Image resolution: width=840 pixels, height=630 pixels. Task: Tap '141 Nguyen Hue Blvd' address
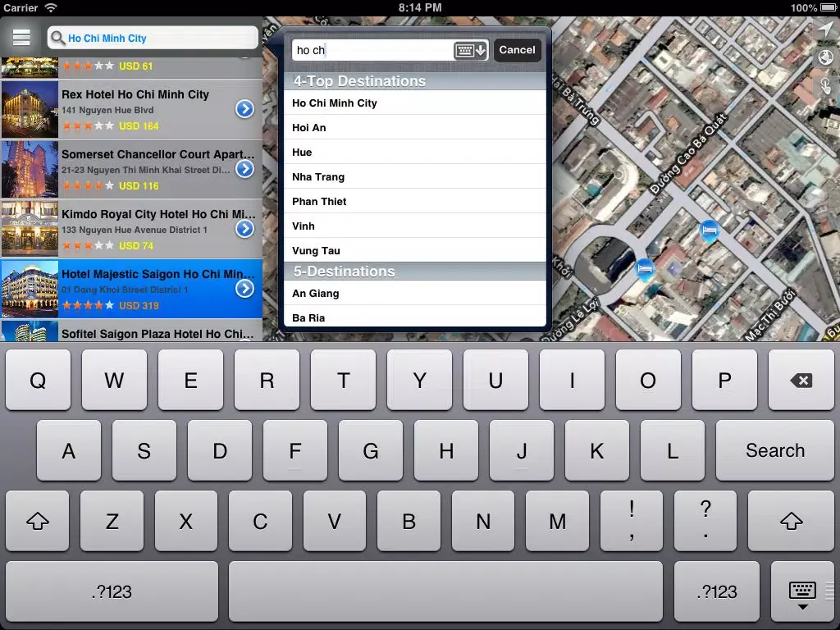107,110
